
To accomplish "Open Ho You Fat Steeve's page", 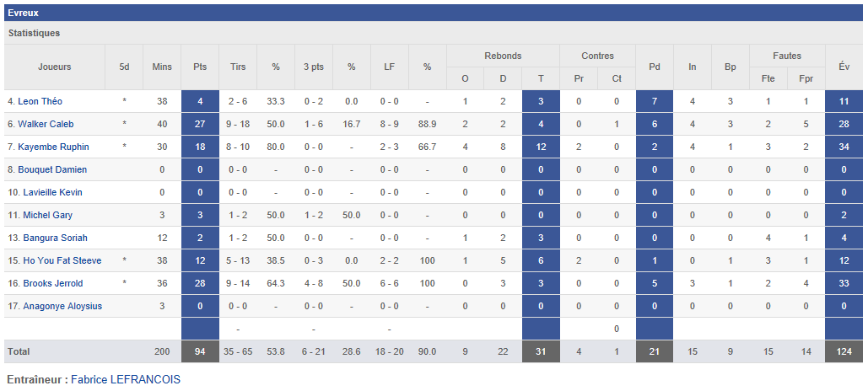I will tap(62, 260).
